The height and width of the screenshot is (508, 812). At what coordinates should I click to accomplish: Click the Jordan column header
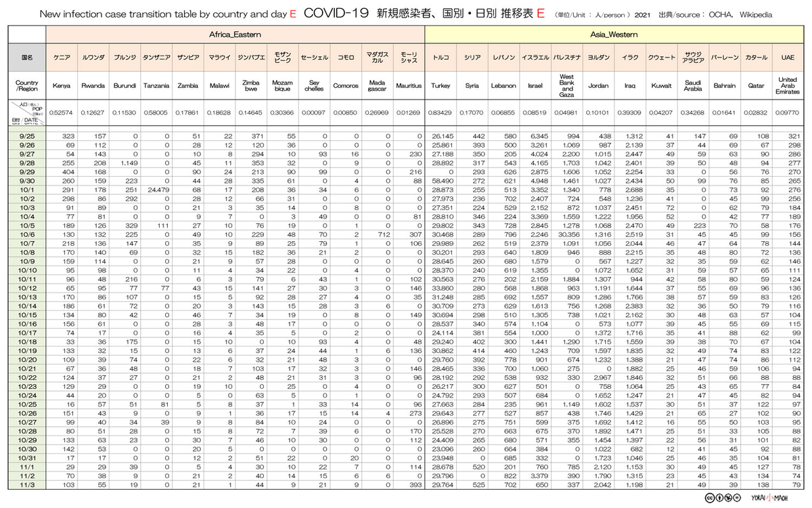(x=598, y=86)
